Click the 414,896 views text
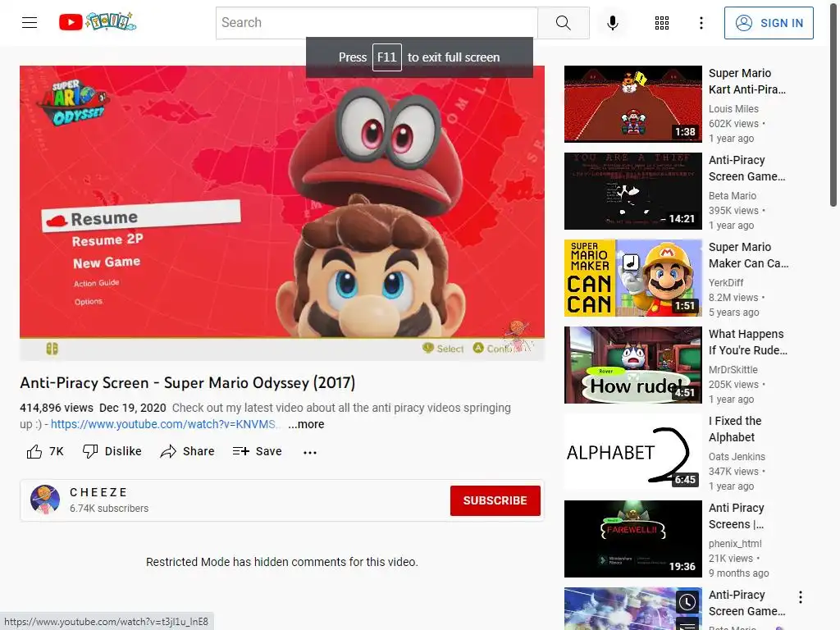 (57, 408)
